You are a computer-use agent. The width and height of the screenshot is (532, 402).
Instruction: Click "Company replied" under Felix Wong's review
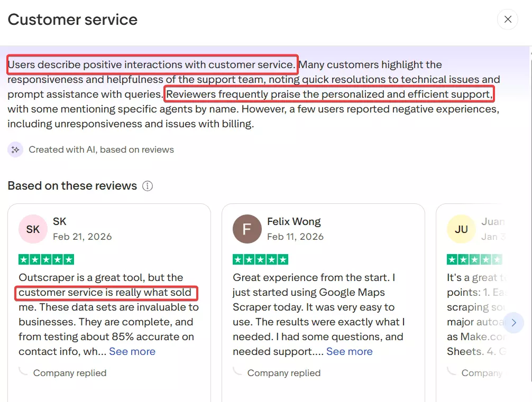[x=283, y=372]
